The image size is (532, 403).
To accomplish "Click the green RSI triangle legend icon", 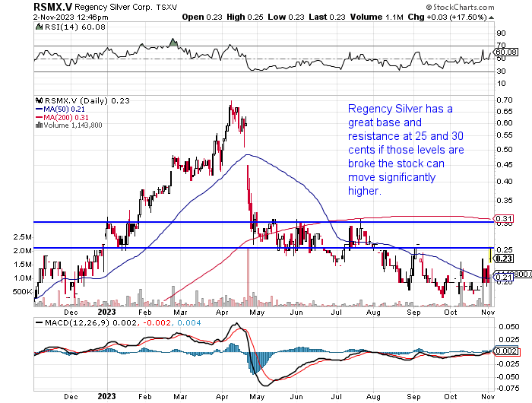I will click(x=40, y=27).
